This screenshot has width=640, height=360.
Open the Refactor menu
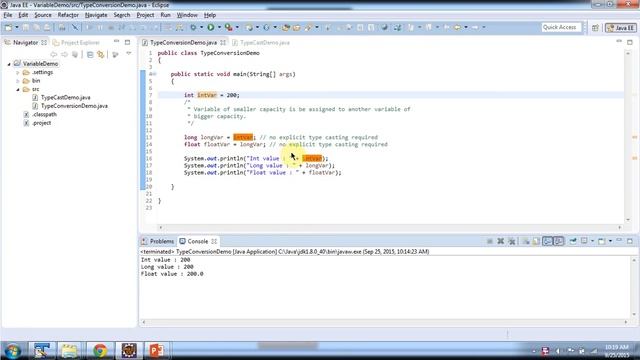point(68,15)
